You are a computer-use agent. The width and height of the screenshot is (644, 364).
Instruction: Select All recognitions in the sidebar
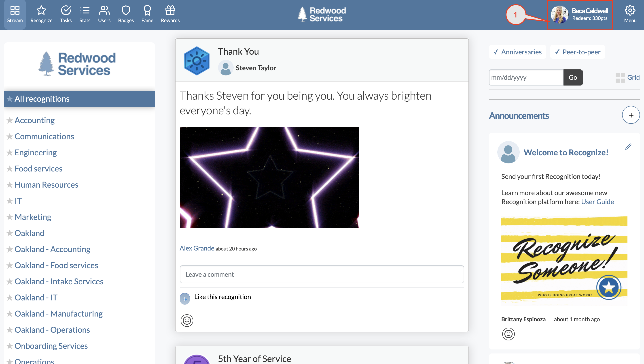pos(42,99)
